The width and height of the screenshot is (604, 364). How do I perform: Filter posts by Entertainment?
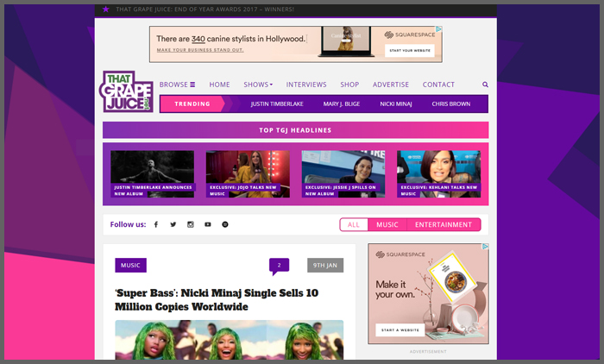click(444, 224)
